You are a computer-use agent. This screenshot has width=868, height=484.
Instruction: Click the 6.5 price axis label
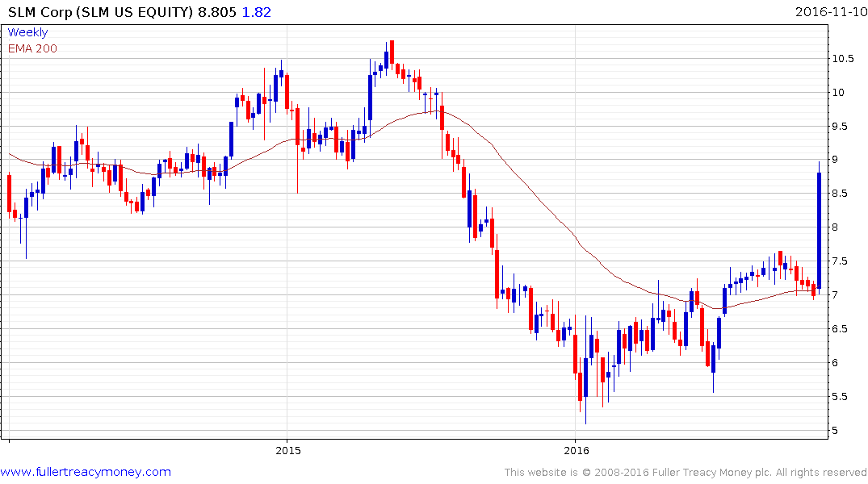[x=840, y=328]
